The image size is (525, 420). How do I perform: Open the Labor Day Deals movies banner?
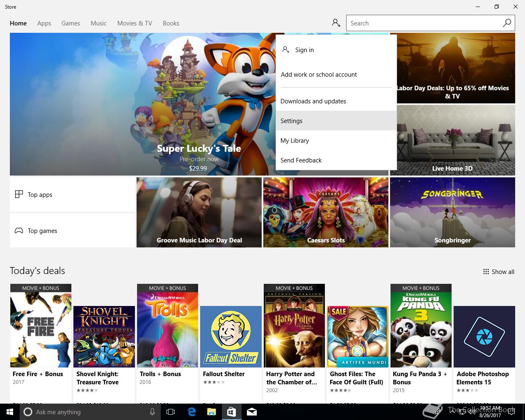[x=452, y=68]
